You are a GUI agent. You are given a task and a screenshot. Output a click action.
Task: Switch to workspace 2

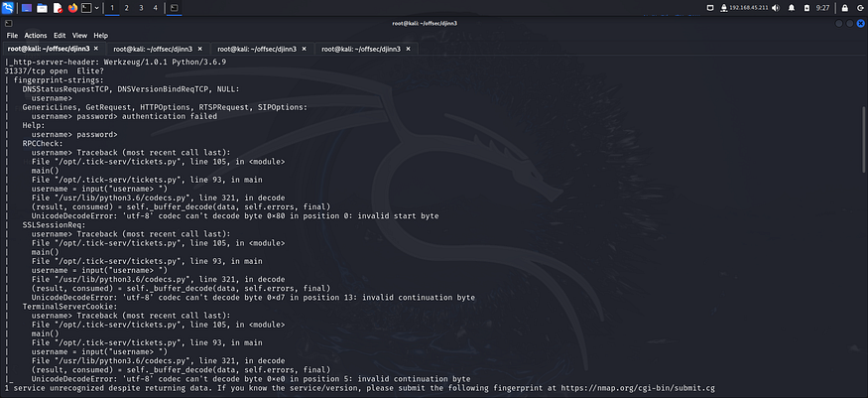(x=127, y=8)
